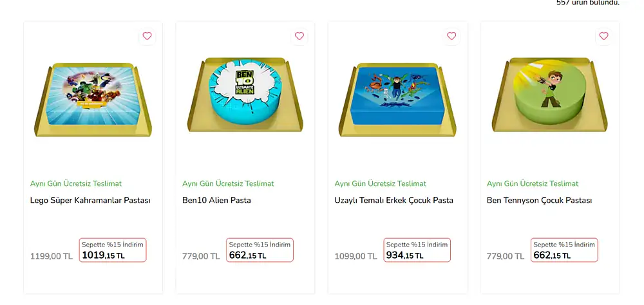Favorite the Lego Süper Kahramanlar Pastası heart
644x305 pixels.
click(147, 36)
